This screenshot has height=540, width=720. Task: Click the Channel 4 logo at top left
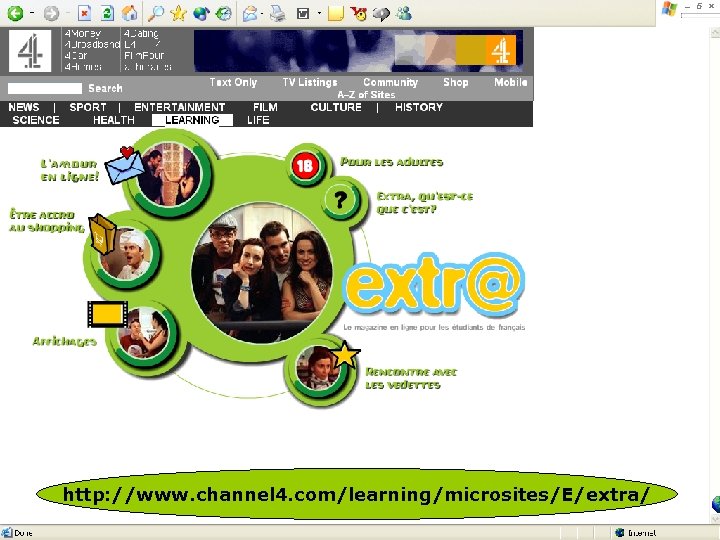[30, 51]
